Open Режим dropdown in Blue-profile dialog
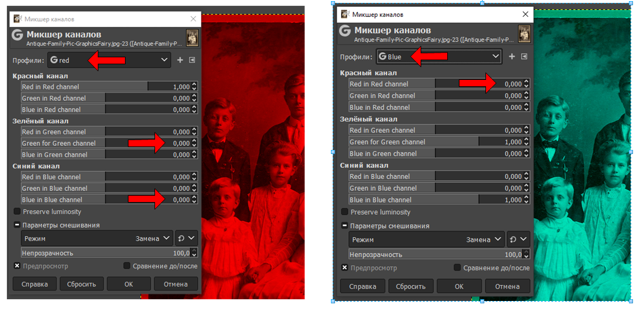The width and height of the screenshot is (644, 312). (x=426, y=239)
